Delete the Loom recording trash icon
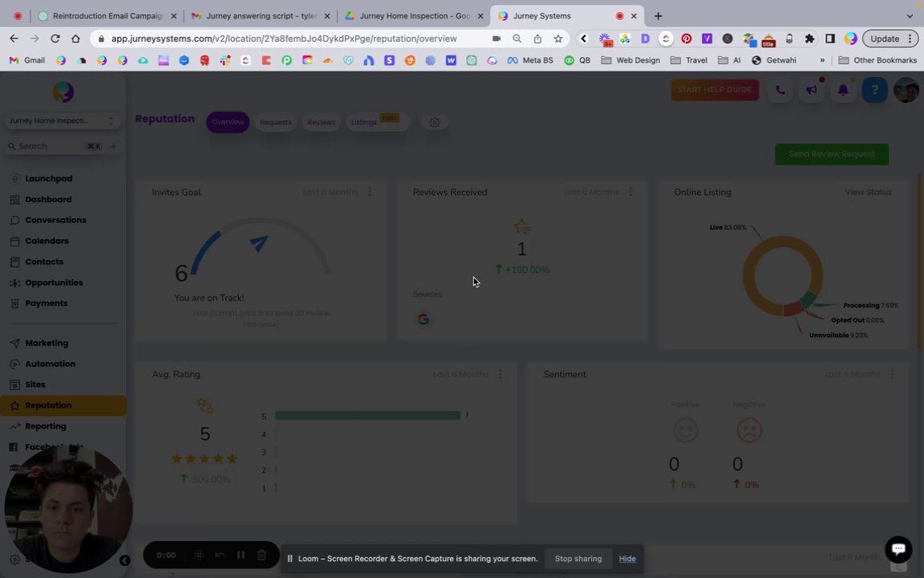The image size is (924, 578). point(261,555)
